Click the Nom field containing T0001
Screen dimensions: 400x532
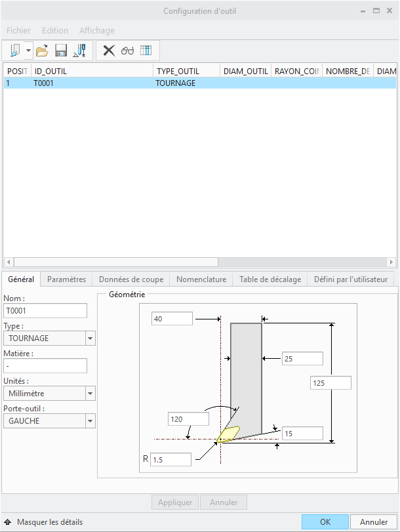[x=45, y=311]
